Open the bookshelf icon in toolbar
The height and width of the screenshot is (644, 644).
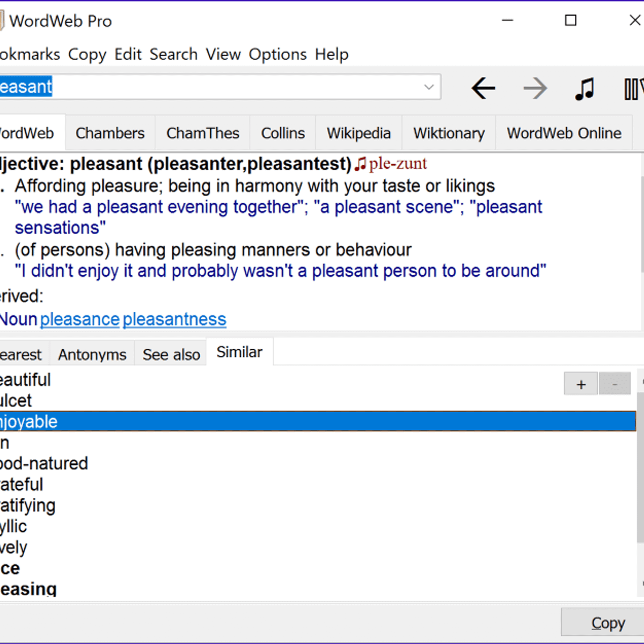point(633,89)
